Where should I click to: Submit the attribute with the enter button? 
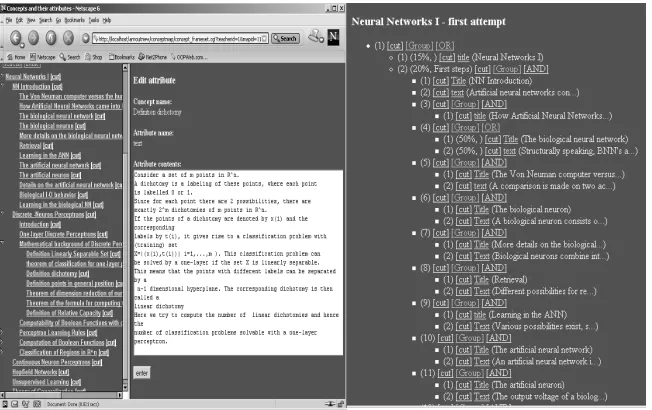click(141, 373)
